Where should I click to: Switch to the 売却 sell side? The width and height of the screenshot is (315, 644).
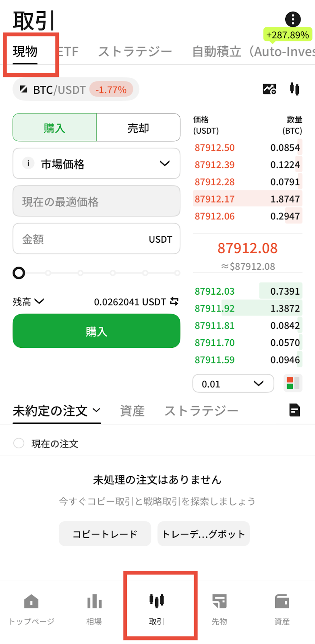point(138,128)
